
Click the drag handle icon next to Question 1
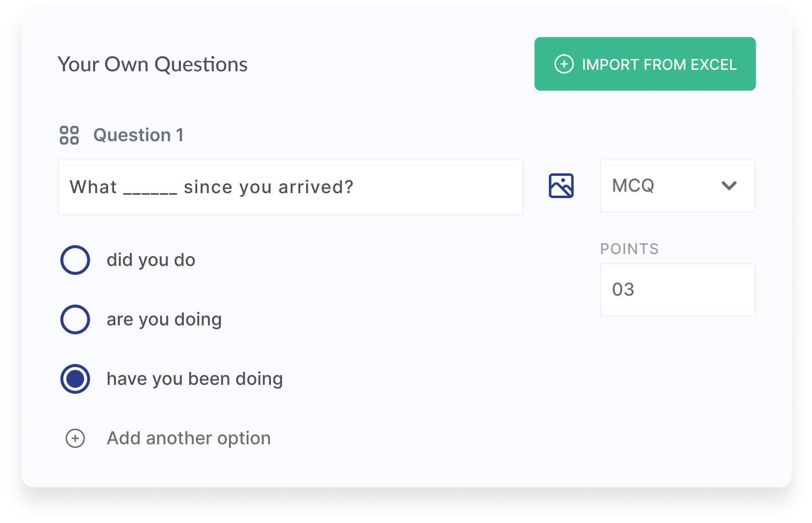click(x=70, y=135)
